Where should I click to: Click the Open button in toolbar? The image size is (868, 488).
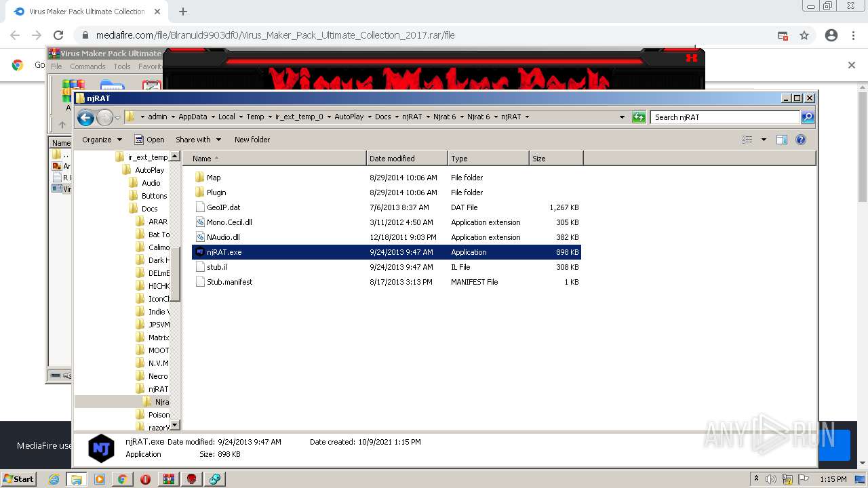tap(149, 140)
